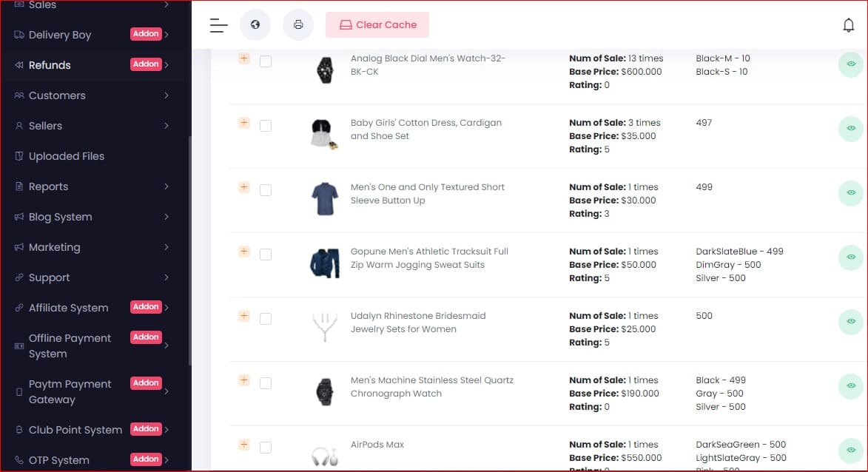
Task: Select checkbox for AirPods Max
Action: 266,447
